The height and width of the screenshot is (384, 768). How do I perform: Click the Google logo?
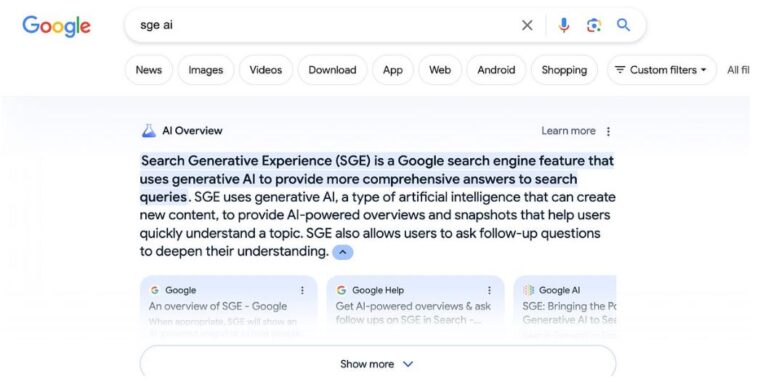tap(56, 26)
